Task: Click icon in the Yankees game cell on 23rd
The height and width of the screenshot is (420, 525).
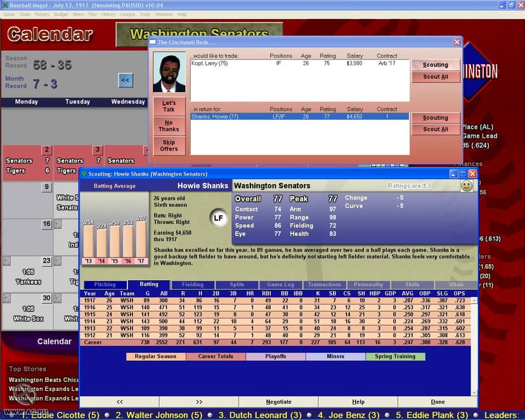Action: (x=7, y=261)
